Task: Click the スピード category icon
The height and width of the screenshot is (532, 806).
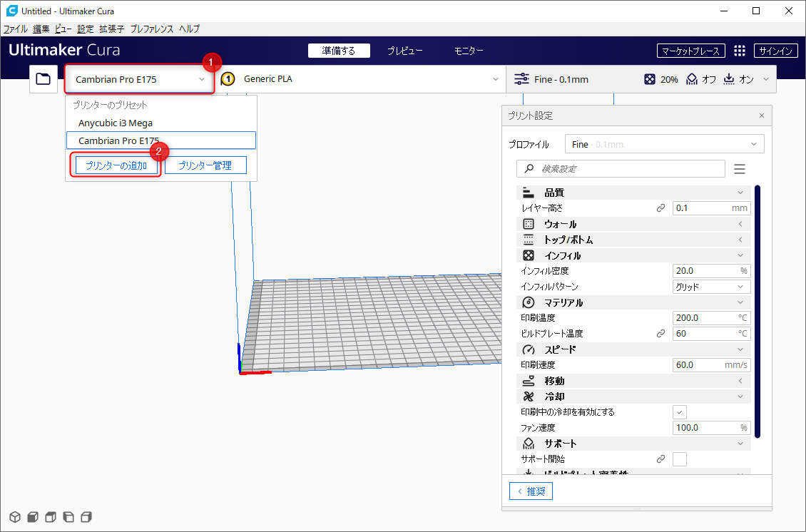Action: [x=529, y=349]
